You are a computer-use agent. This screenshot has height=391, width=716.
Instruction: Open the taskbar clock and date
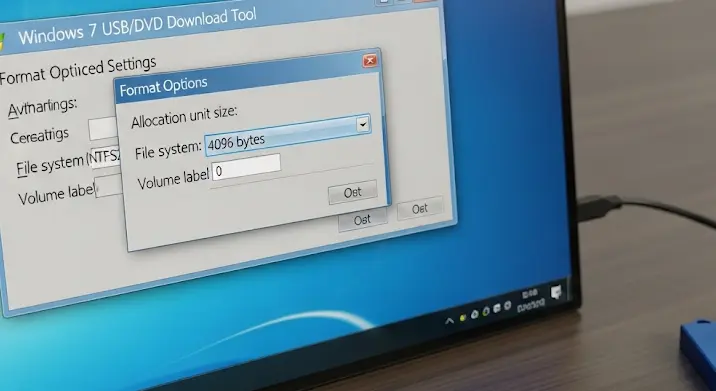531,300
